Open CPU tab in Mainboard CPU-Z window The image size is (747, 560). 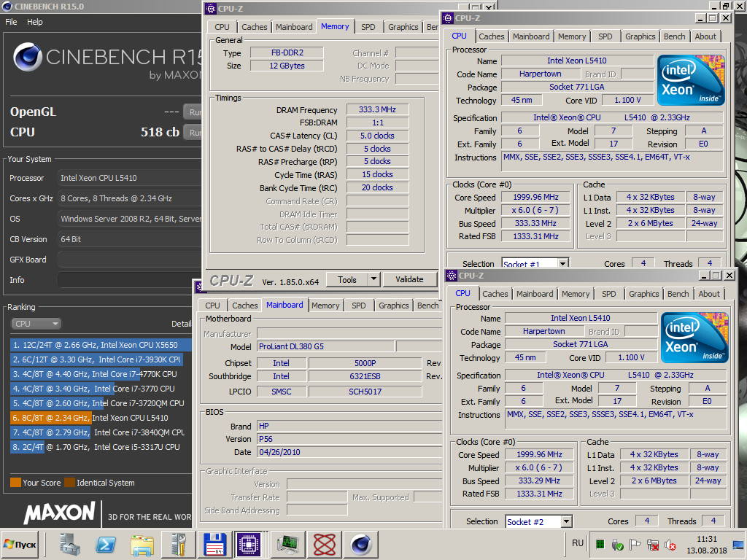click(x=212, y=306)
